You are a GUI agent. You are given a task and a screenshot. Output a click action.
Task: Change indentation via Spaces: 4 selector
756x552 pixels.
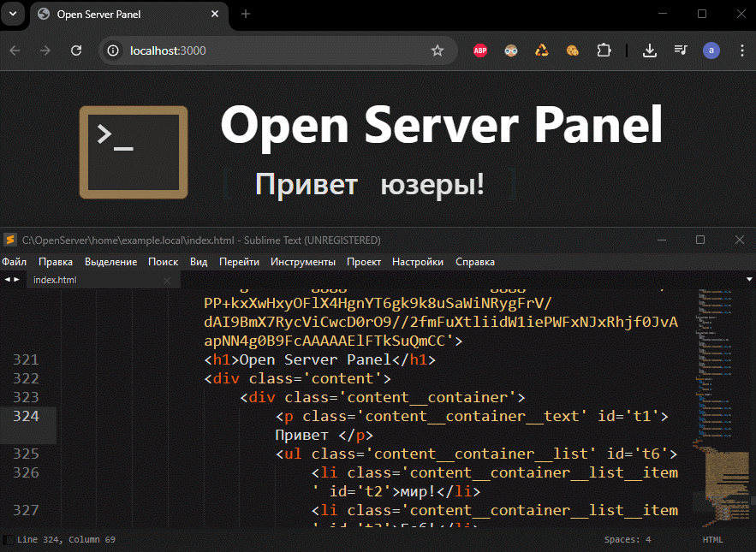click(x=627, y=540)
